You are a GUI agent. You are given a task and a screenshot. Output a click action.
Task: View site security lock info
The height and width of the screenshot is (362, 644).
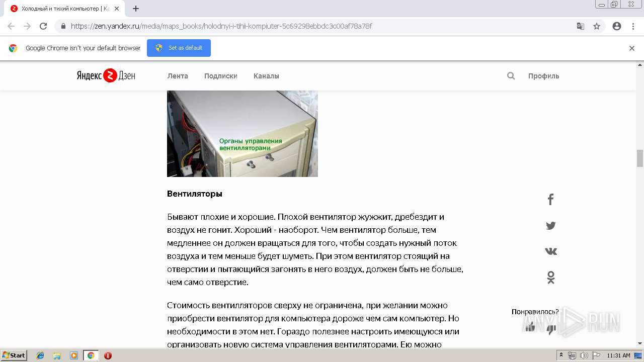pyautogui.click(x=63, y=26)
